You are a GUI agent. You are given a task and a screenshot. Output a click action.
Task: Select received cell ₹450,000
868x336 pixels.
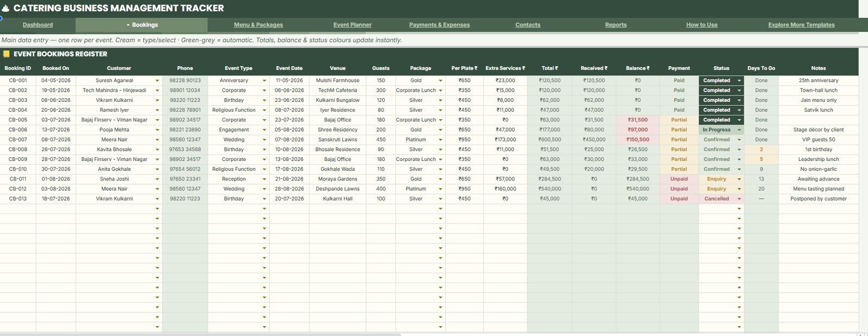click(594, 139)
